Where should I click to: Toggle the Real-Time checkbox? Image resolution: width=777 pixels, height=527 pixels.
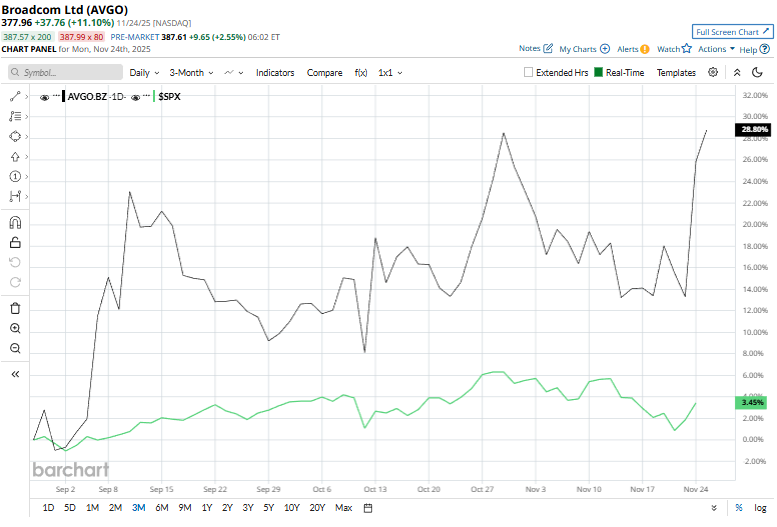tap(598, 73)
